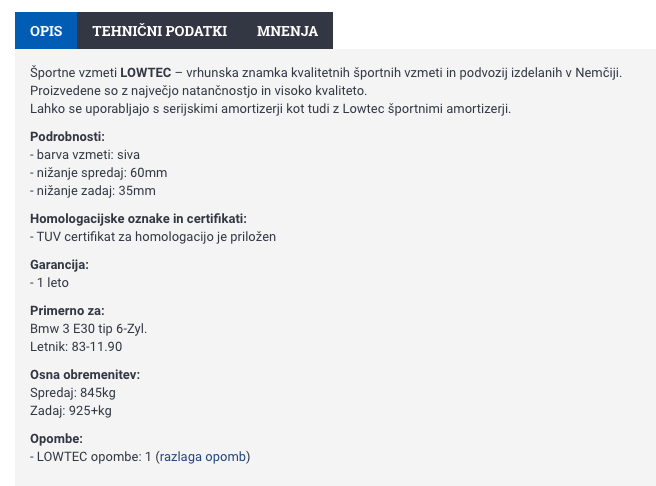This screenshot has height=486, width=656.
Task: Click the 1 leto warranty text
Action: (50, 283)
